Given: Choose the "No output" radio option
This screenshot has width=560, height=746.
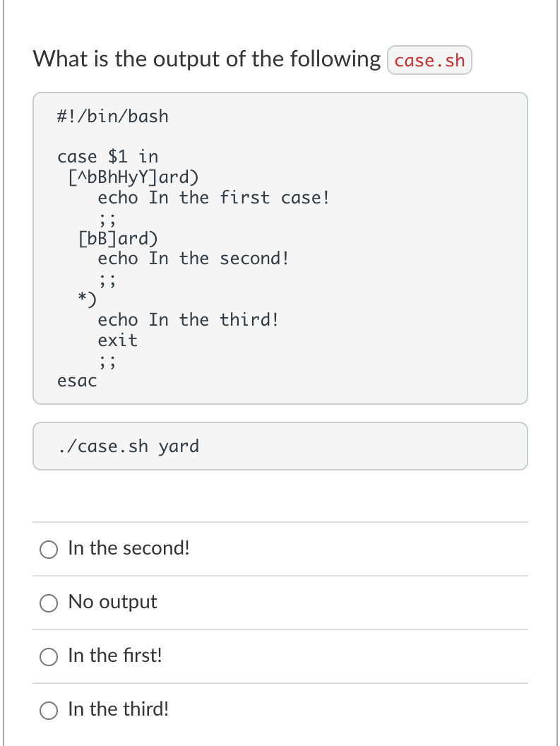Looking at the screenshot, I should (49, 603).
